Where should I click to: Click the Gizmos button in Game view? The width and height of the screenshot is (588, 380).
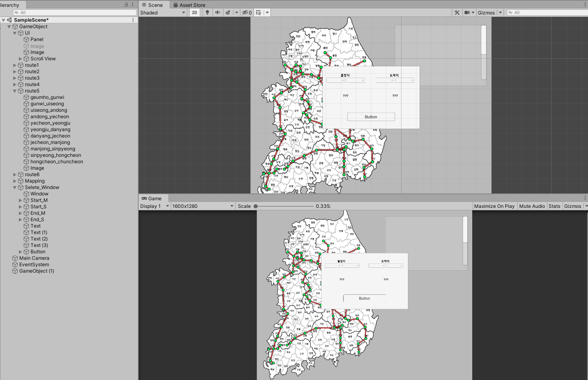coord(572,206)
